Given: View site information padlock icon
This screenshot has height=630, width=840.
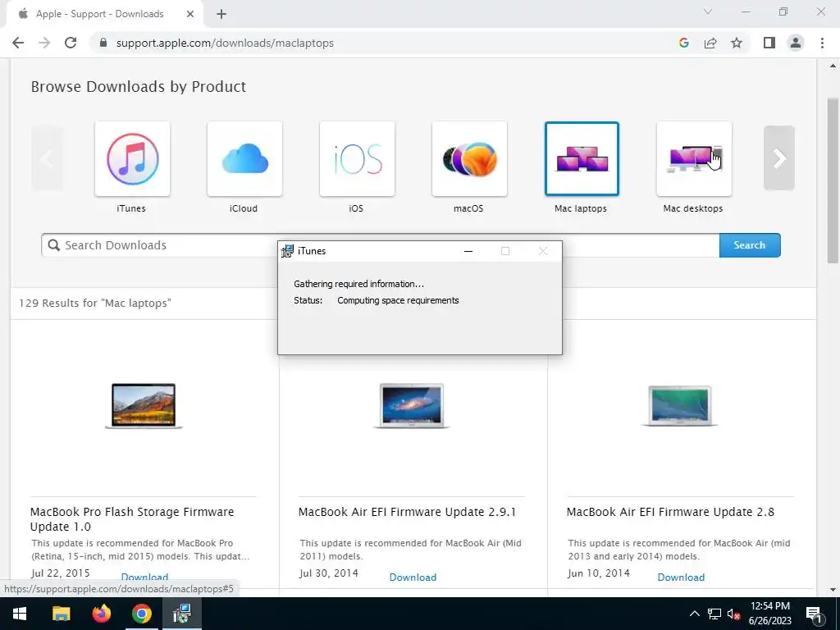Looking at the screenshot, I should (103, 43).
